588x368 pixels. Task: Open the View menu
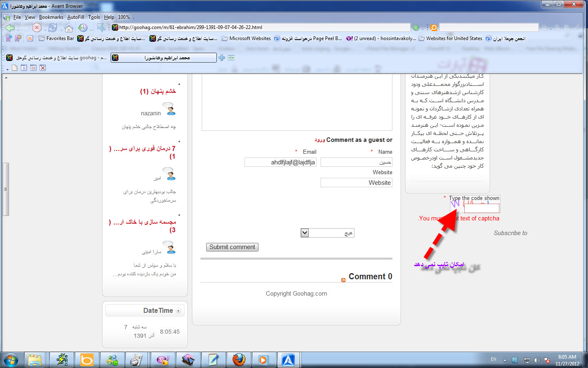tap(30, 17)
